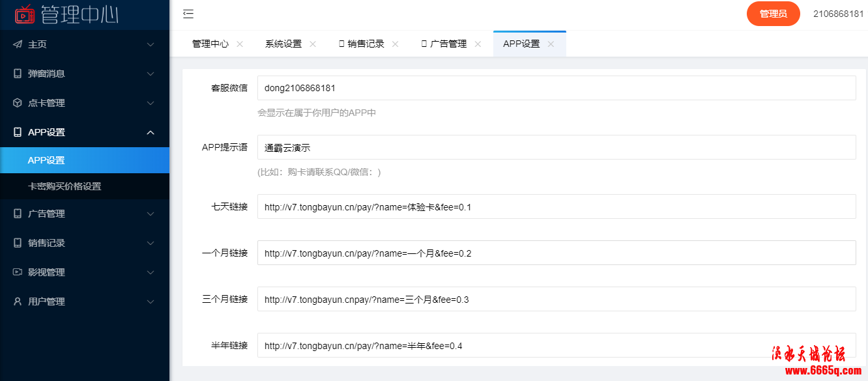
Task: Click hint text (比如：购卡请联系QQ/微信：)
Action: click(319, 172)
